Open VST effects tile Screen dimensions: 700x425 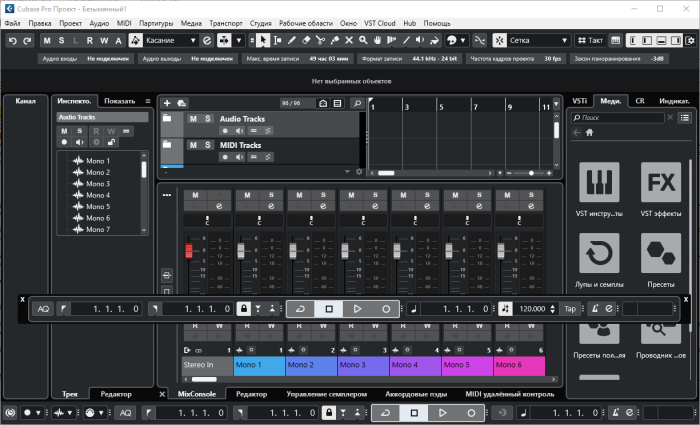coord(659,184)
